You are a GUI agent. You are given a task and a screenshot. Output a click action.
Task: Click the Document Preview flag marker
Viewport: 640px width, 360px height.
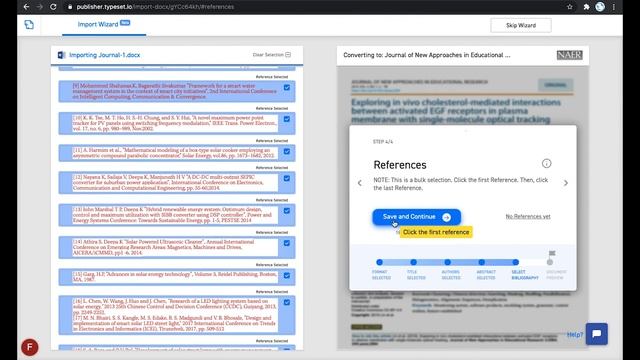tap(552, 253)
